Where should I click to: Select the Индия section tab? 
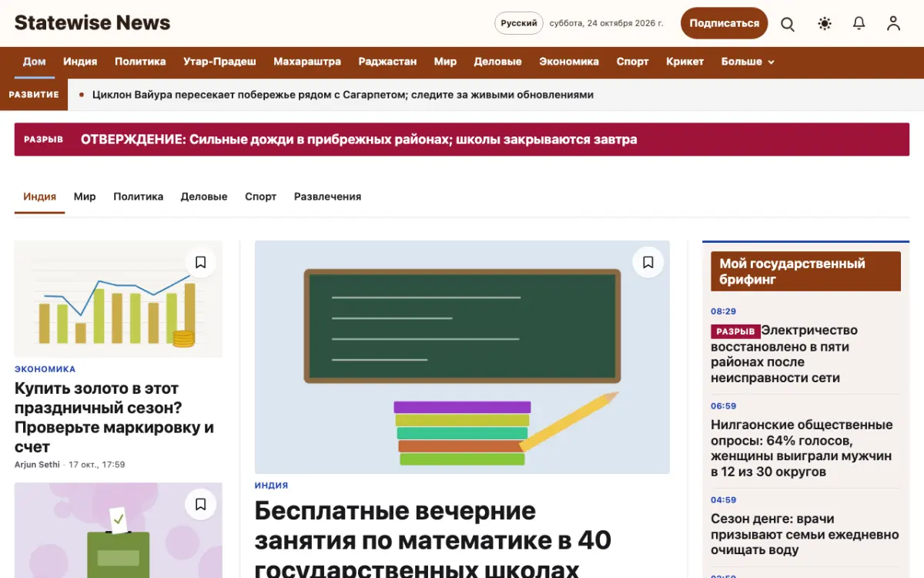pos(40,197)
